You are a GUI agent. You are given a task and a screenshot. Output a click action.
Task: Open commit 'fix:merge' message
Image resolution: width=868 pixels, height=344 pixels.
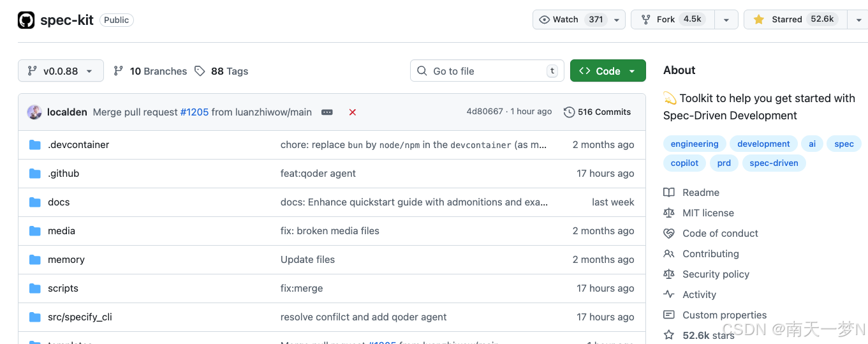coord(302,288)
